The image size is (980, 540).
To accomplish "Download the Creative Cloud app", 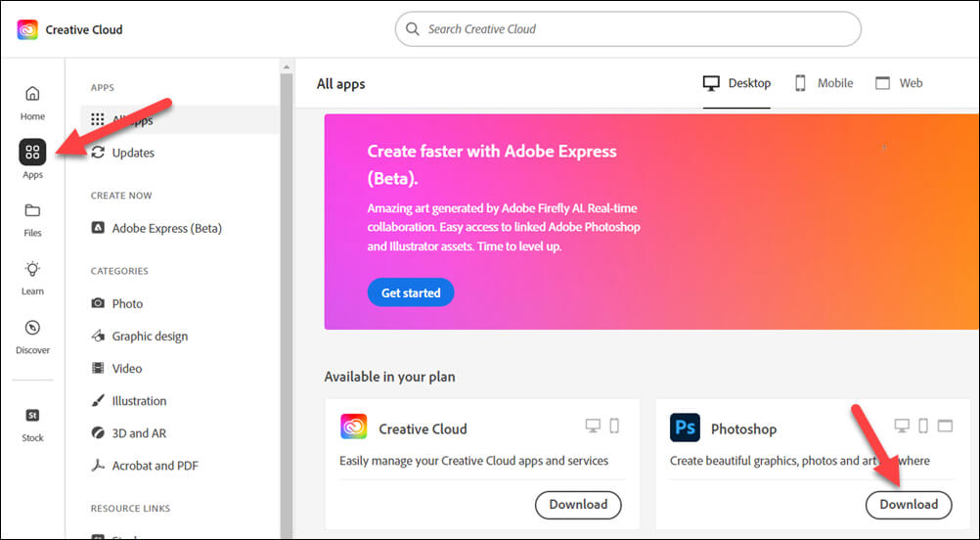I will 578,505.
